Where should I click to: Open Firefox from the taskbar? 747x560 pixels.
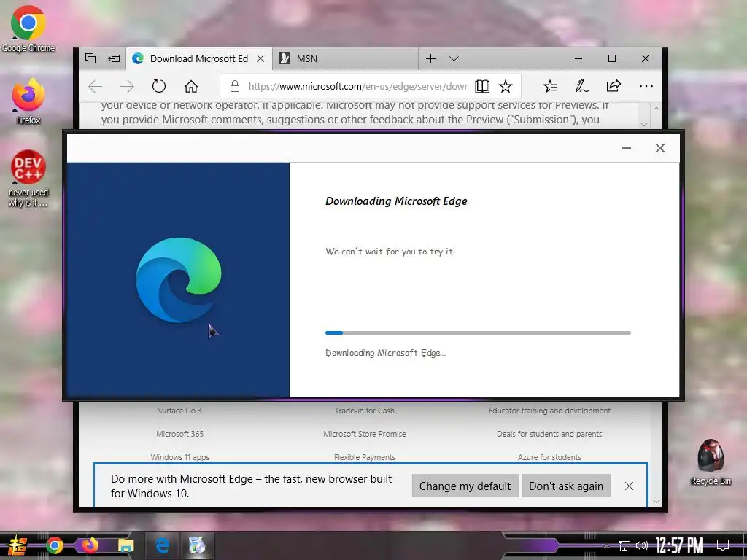[90, 545]
